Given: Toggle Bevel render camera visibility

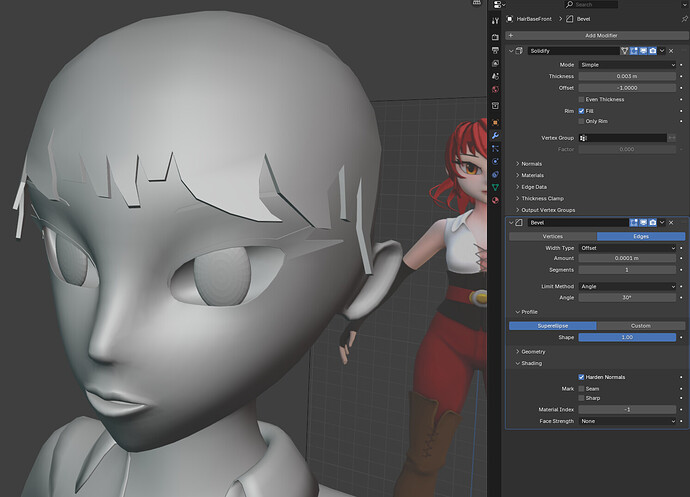Looking at the screenshot, I should [653, 223].
